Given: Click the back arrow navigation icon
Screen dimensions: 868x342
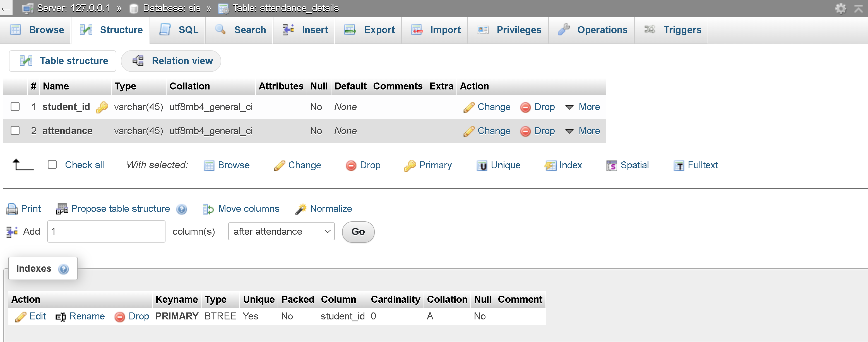Looking at the screenshot, I should 6,8.
